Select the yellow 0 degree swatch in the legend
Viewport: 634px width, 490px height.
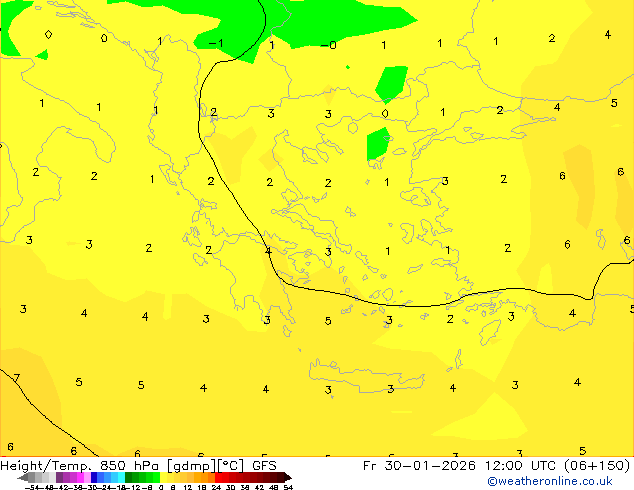tap(163, 477)
